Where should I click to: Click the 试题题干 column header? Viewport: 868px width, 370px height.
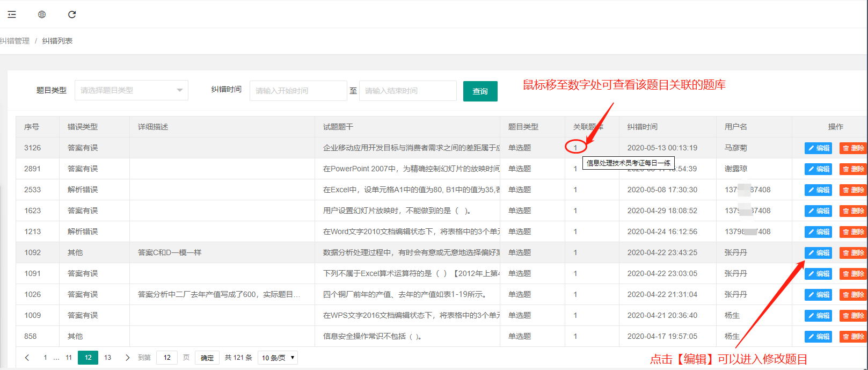[338, 127]
